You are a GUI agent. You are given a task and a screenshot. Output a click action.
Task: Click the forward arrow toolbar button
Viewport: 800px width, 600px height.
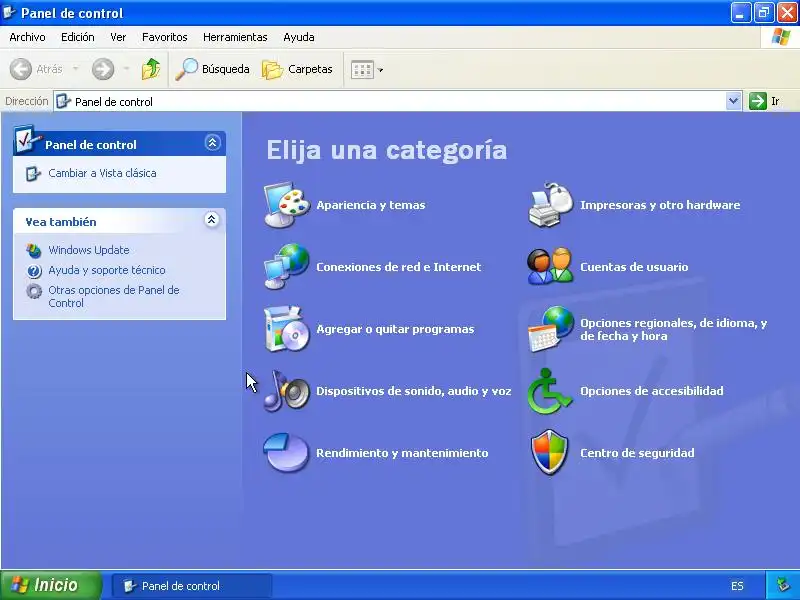103,69
